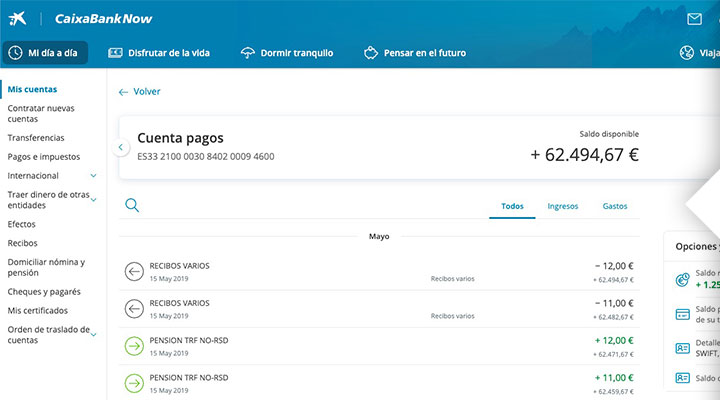The image size is (720, 400).
Task: Select Mis cuentas in sidebar
Action: 32,89
